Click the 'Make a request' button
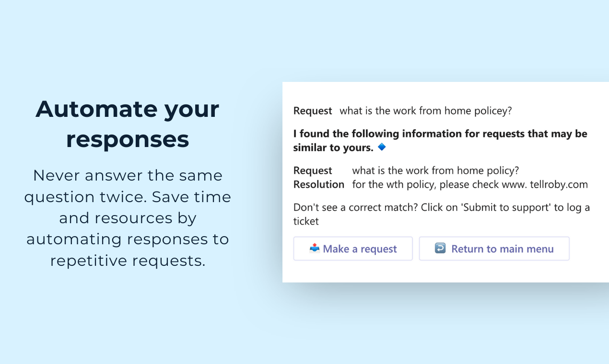The height and width of the screenshot is (364, 609). [x=353, y=248]
